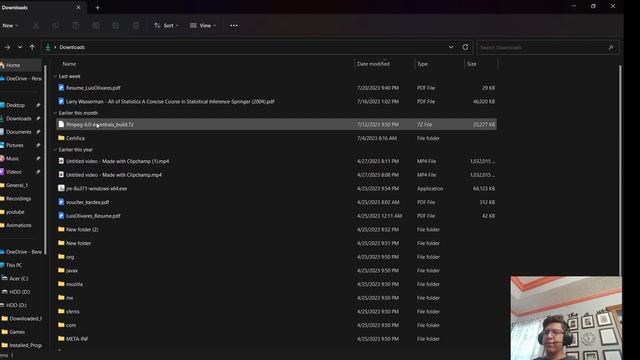Add a new tab with plus icon
This screenshot has width=640, height=360.
coord(98,7)
